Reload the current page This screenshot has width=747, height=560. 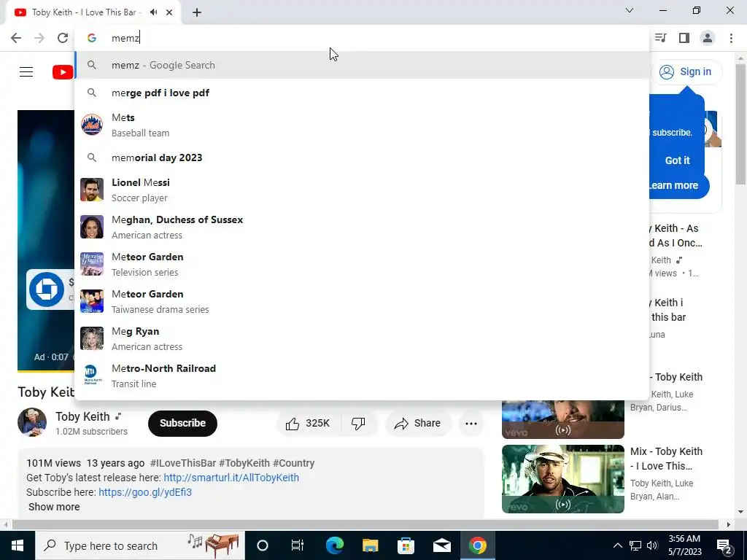coord(63,38)
